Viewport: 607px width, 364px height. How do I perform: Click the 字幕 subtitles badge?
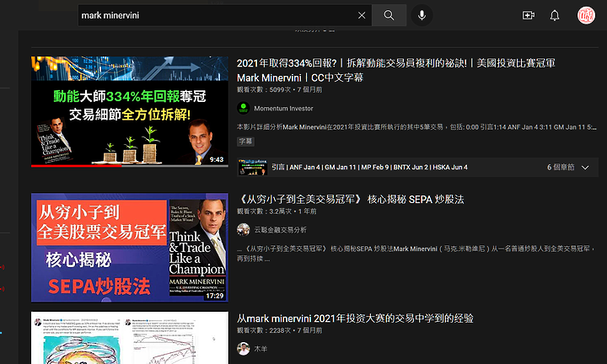(245, 142)
